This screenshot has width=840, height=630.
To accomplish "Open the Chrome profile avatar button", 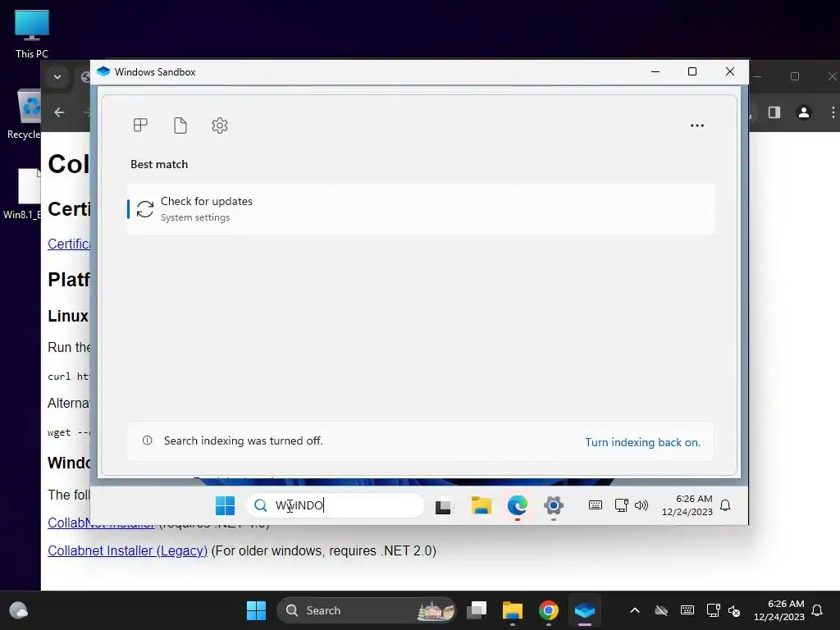I will click(x=804, y=112).
